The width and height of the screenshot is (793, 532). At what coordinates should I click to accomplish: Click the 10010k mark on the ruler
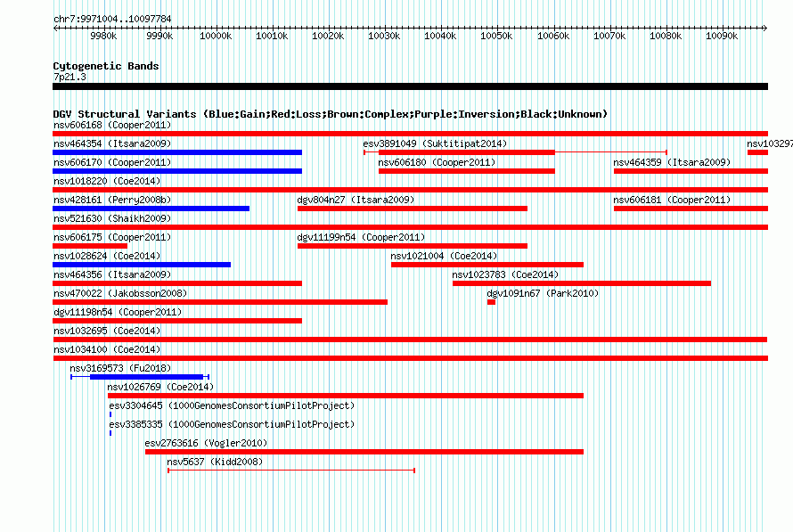[272, 36]
